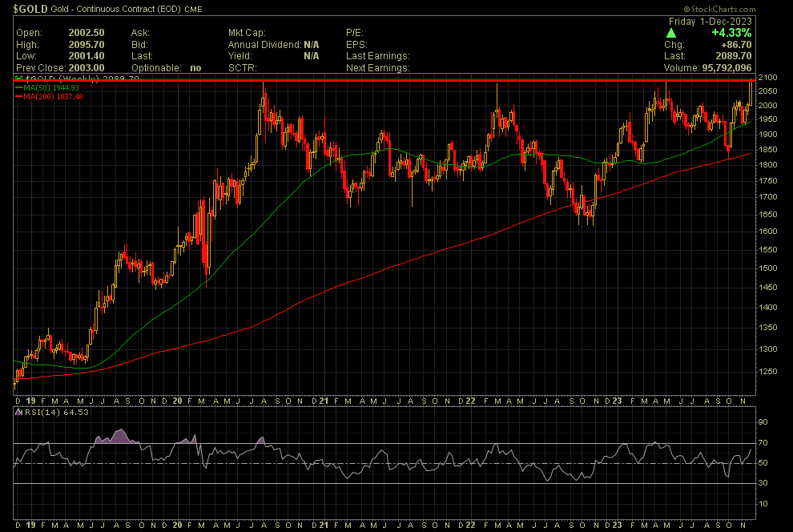793x532 pixels.
Task: Click the 1600 price axis label
Action: (x=767, y=231)
